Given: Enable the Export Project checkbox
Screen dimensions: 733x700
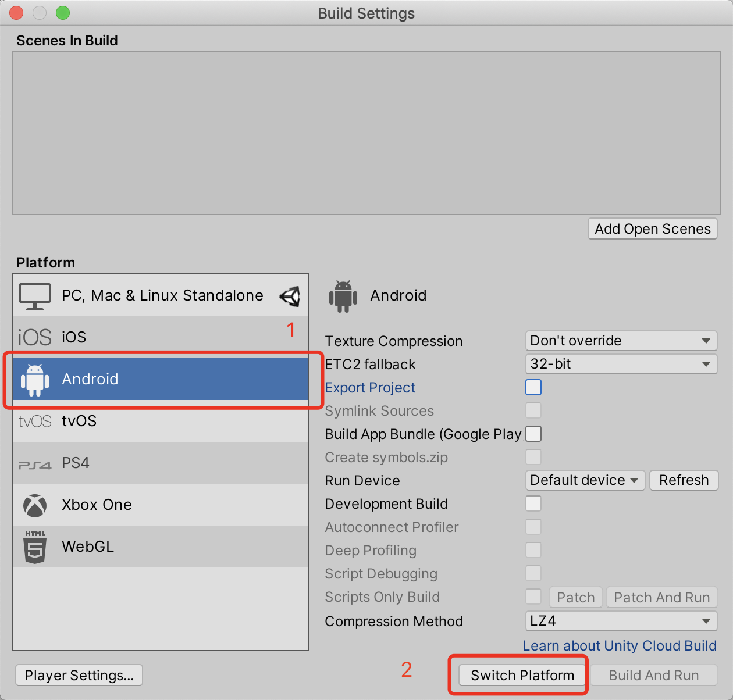Looking at the screenshot, I should [x=533, y=387].
